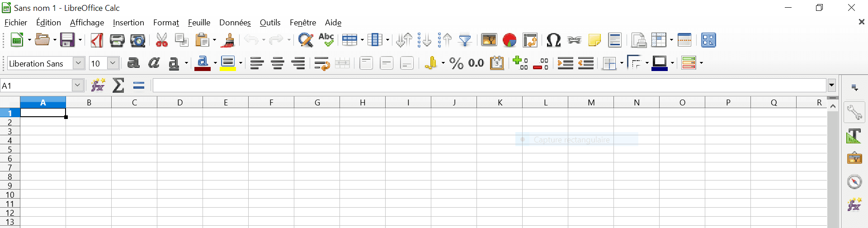Open font size dropdown arrow

tap(113, 63)
